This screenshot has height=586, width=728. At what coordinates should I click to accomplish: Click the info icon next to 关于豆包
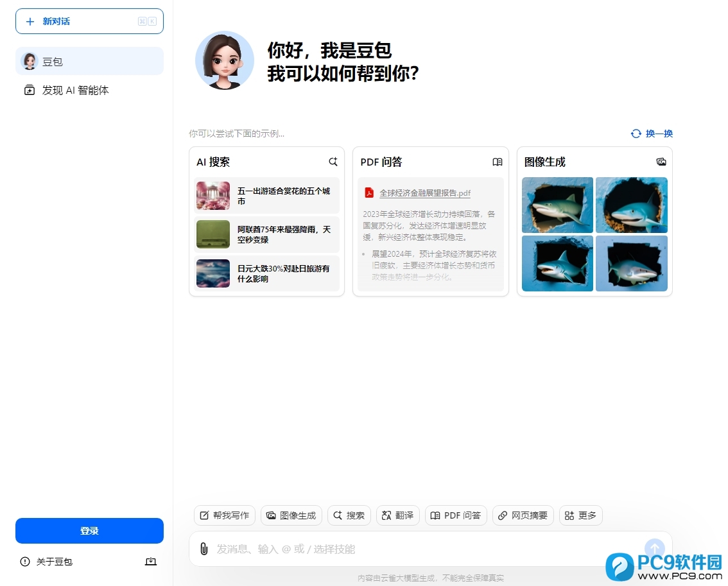tap(25, 562)
